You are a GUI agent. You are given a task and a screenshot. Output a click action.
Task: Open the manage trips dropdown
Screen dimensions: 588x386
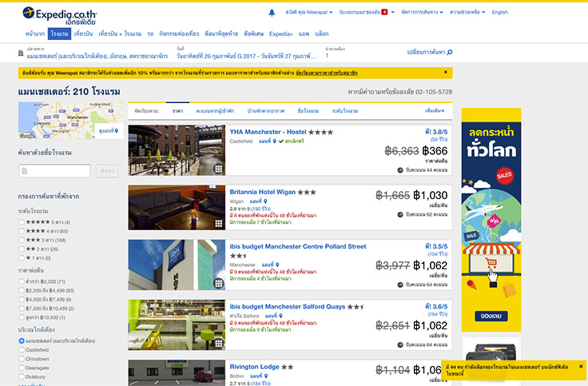pyautogui.click(x=423, y=12)
